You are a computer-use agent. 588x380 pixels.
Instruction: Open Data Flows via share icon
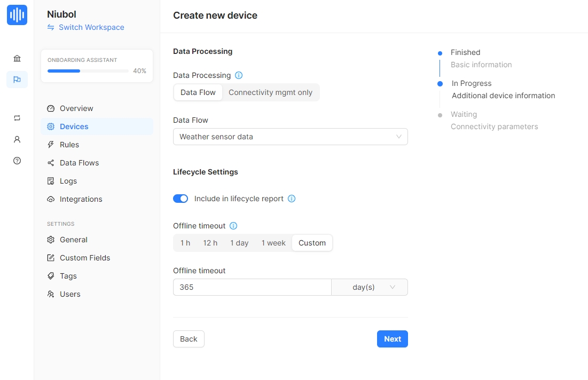(50, 163)
